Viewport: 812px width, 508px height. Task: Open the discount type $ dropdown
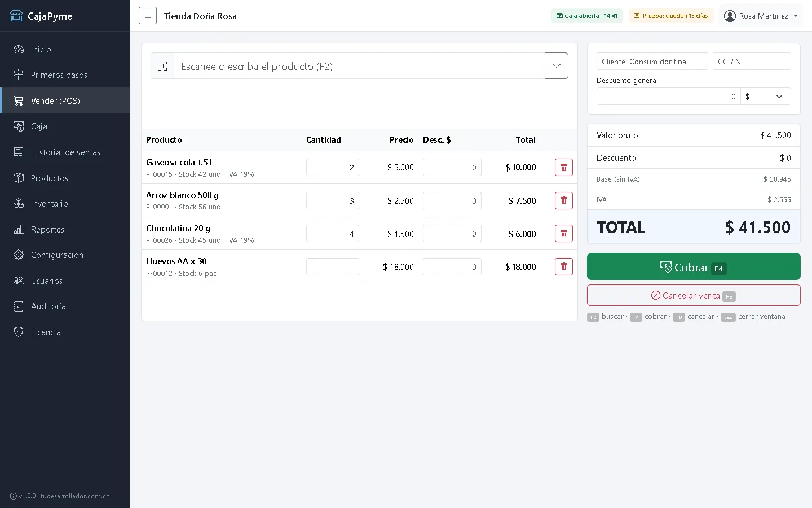point(765,97)
